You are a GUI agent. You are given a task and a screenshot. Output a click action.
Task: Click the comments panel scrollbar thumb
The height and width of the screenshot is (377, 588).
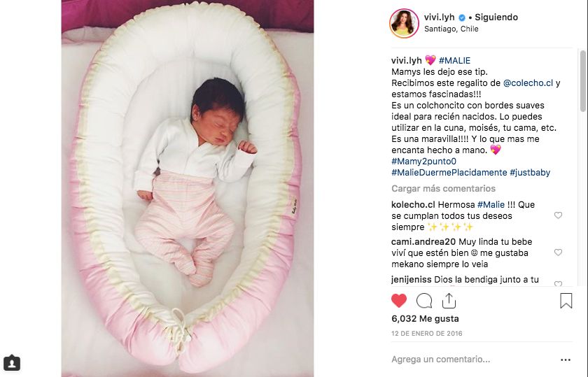582,81
